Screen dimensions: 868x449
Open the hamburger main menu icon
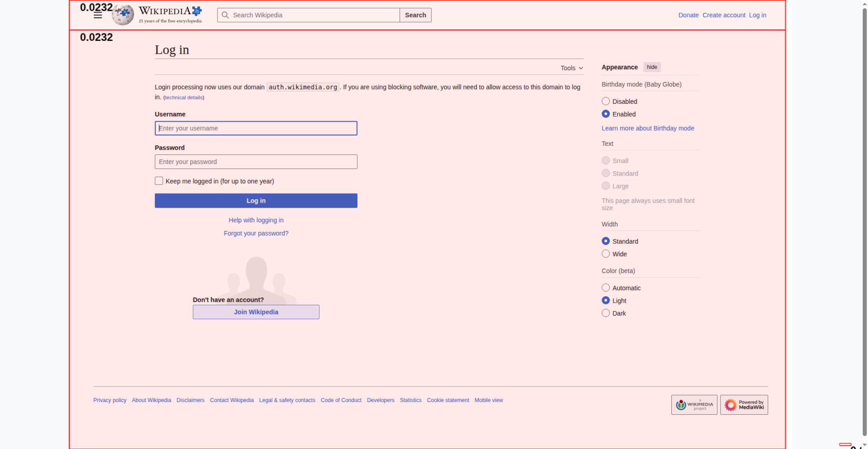coord(98,15)
